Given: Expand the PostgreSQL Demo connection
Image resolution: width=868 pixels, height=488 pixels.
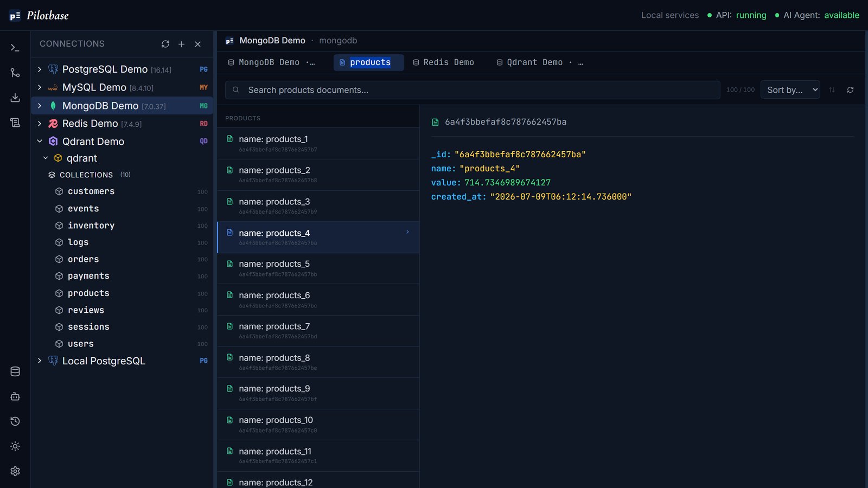Looking at the screenshot, I should click(40, 69).
